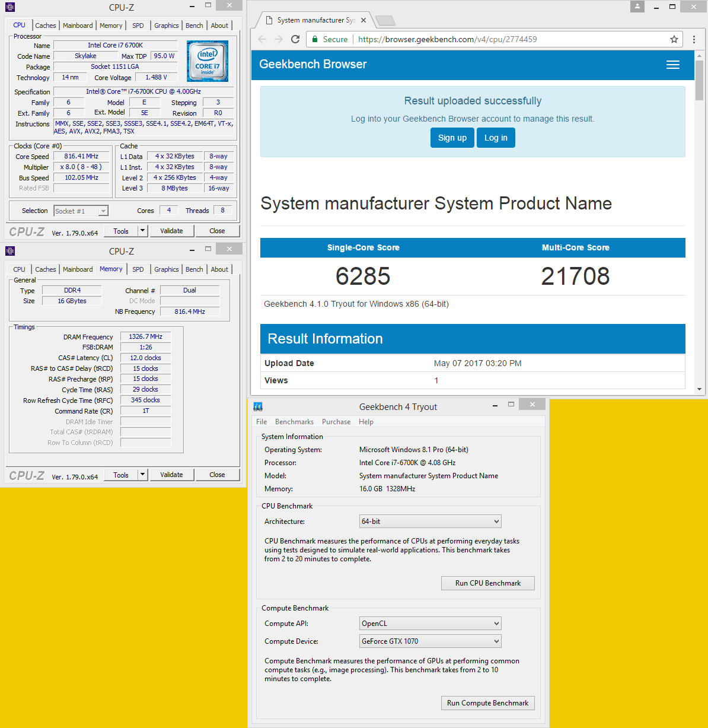Click NB Frequency value 816.4 MHz
The height and width of the screenshot is (728, 708).
(x=190, y=311)
